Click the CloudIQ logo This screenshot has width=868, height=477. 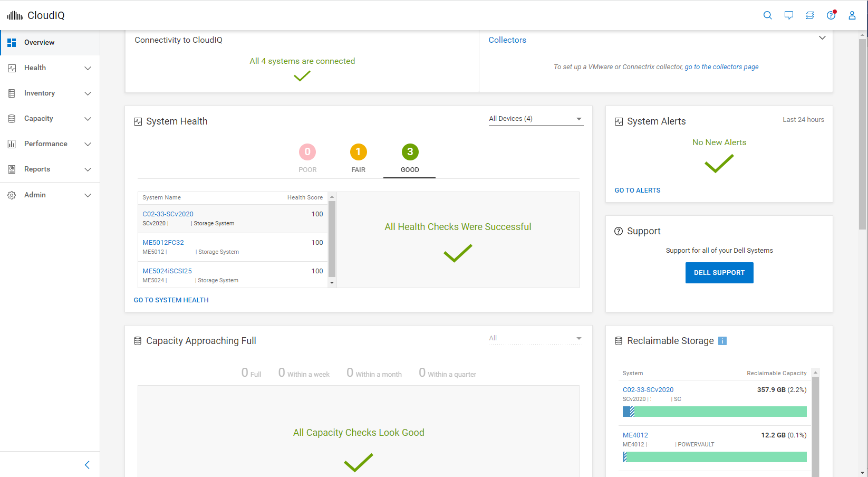tap(36, 15)
